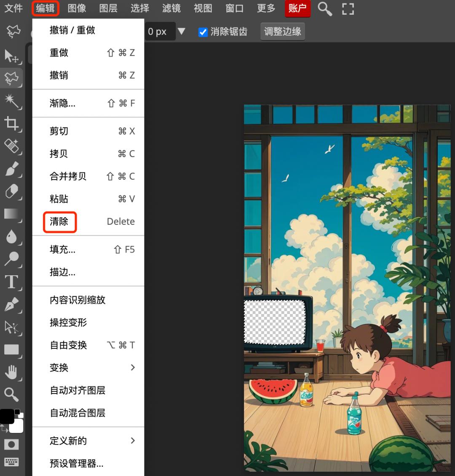Choose 渐隐... menu entry
This screenshot has height=476, width=455.
88,103
